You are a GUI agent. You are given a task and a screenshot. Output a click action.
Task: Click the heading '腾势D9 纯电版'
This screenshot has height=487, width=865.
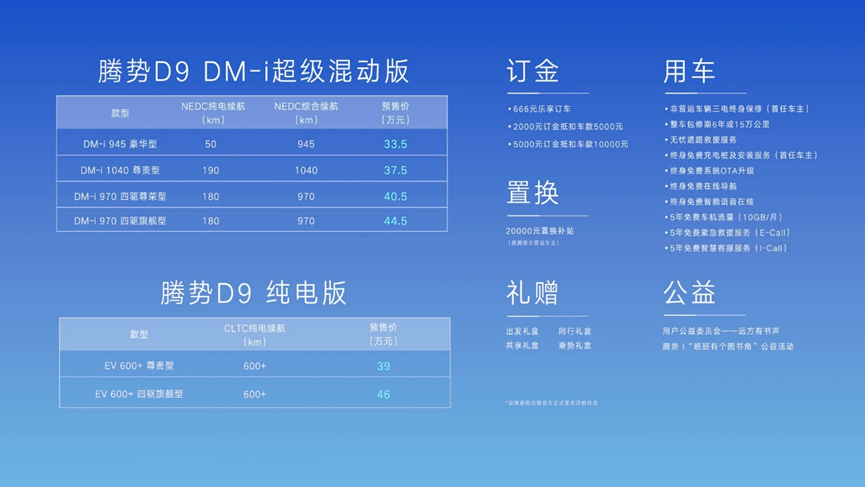[253, 293]
